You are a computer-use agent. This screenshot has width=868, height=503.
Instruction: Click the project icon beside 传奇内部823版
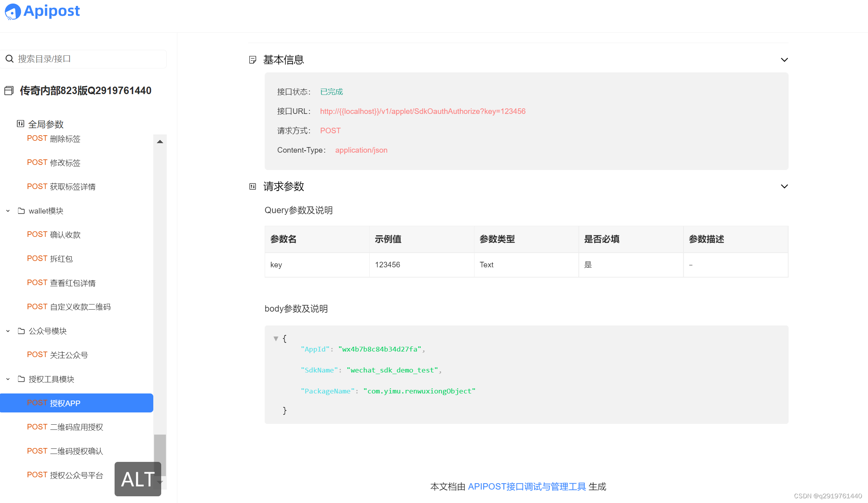[9, 91]
